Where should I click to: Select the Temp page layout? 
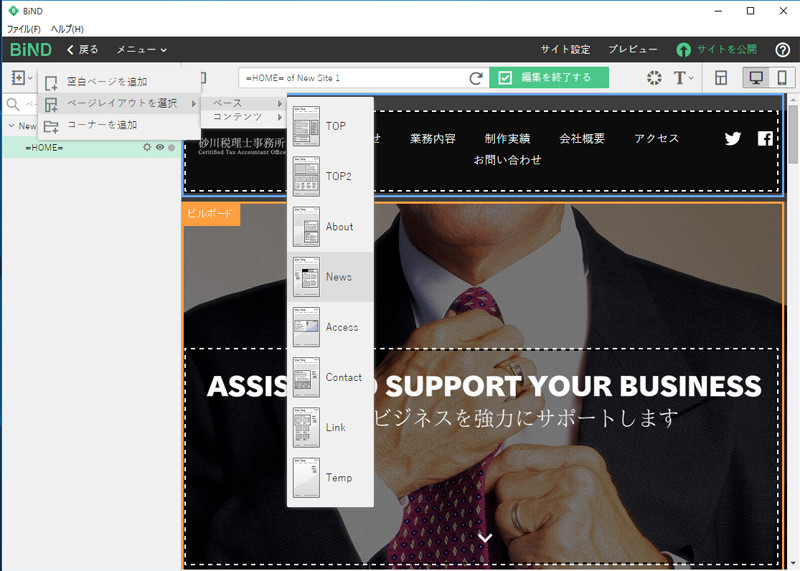[330, 478]
